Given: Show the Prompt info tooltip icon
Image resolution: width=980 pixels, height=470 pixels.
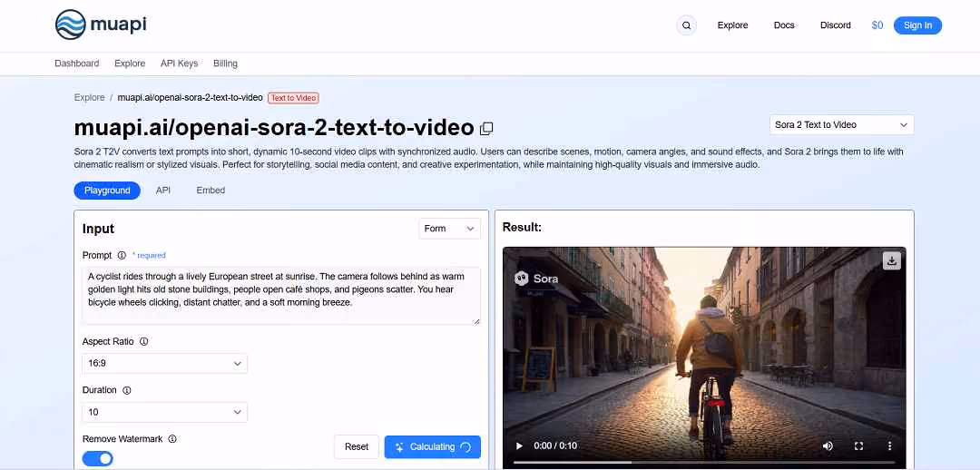Looking at the screenshot, I should pyautogui.click(x=122, y=255).
